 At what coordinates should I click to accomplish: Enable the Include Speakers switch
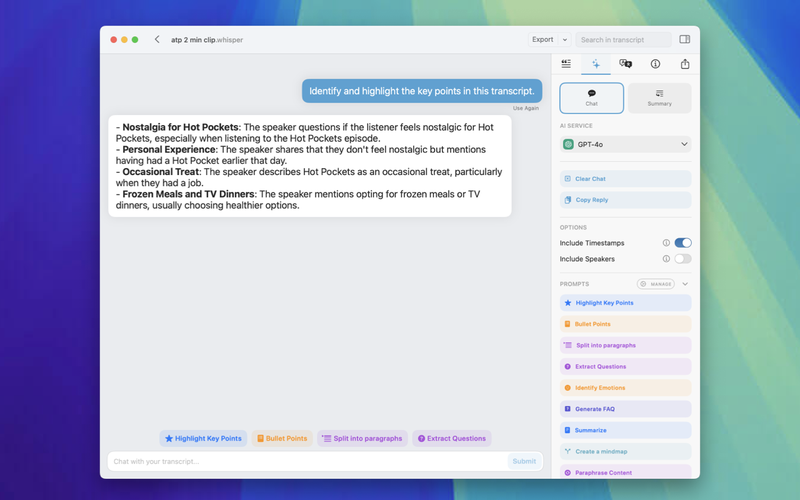pos(683,259)
